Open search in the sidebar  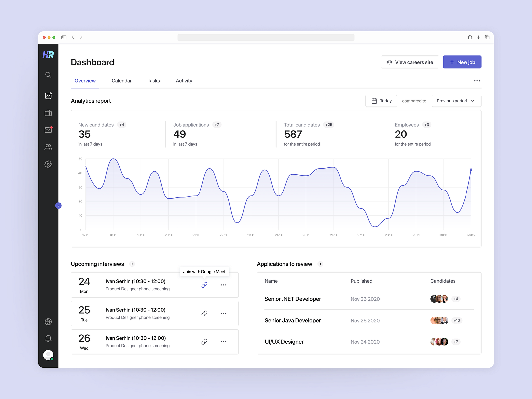[48, 75]
